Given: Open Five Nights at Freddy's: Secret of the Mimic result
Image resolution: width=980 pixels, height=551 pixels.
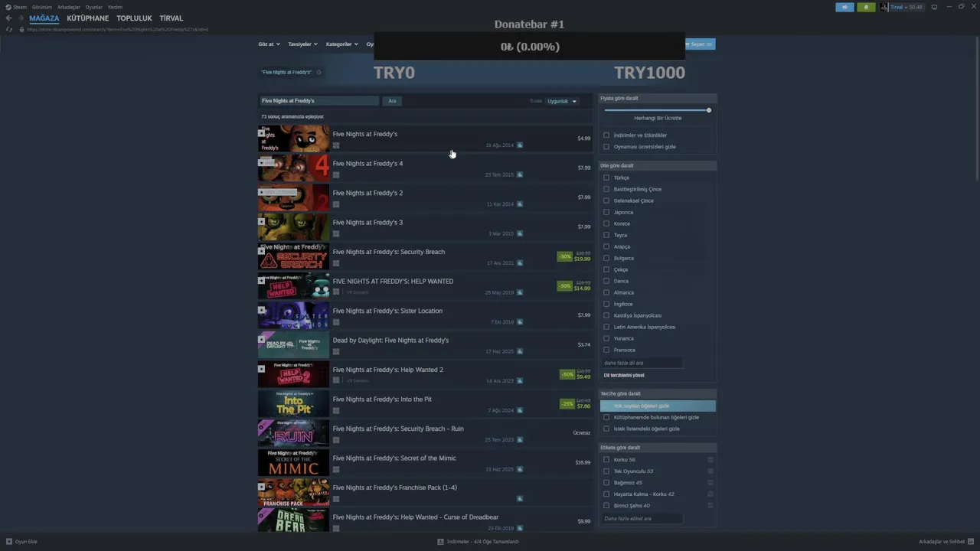Looking at the screenshot, I should pos(426,463).
